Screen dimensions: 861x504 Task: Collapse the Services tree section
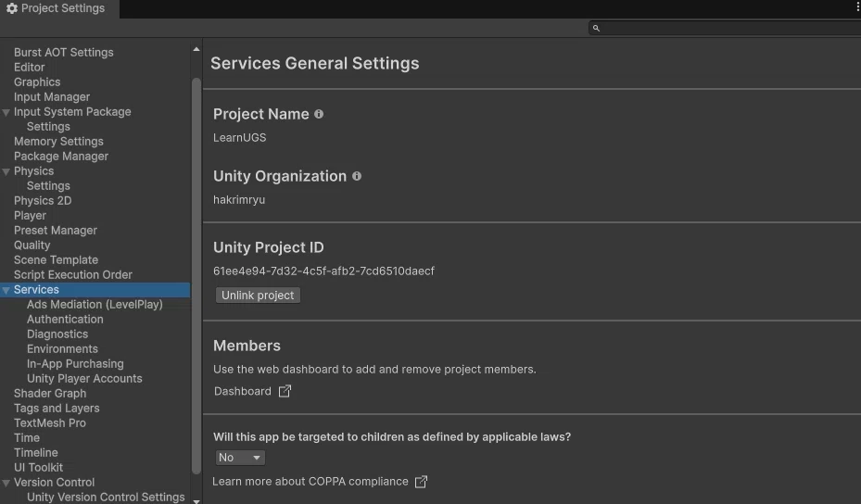click(6, 290)
